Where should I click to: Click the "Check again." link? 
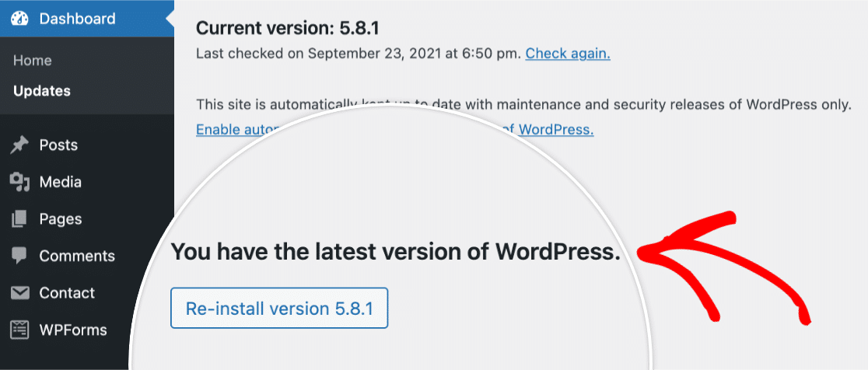pos(568,54)
